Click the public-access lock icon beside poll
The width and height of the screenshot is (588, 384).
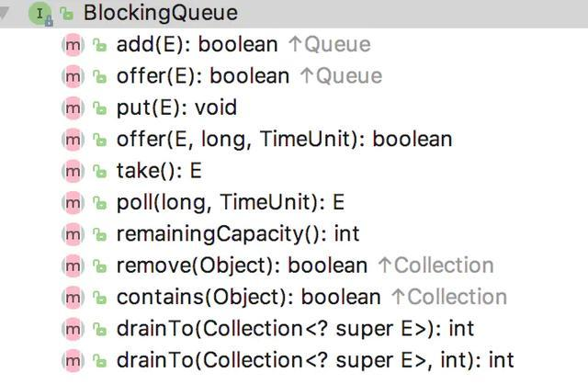[98, 203]
